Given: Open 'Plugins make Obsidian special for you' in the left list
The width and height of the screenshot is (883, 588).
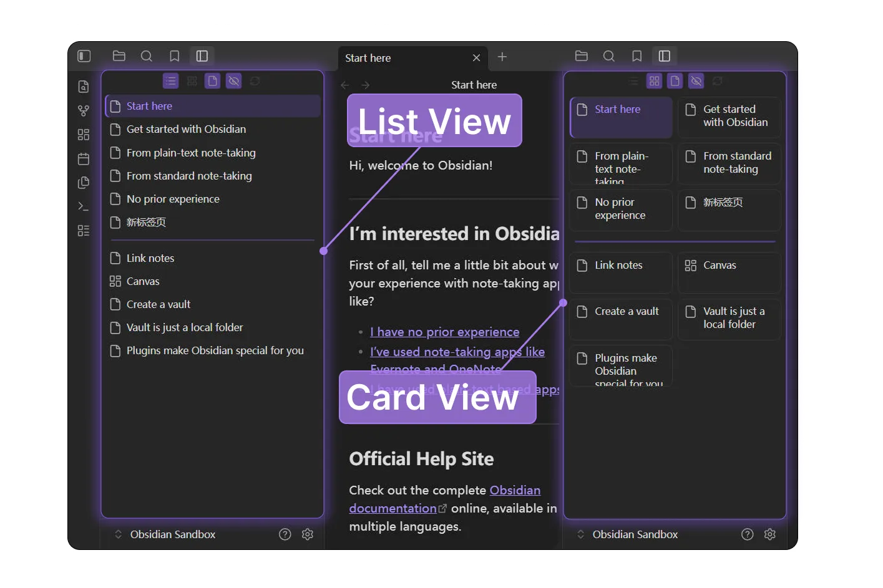Looking at the screenshot, I should [213, 350].
